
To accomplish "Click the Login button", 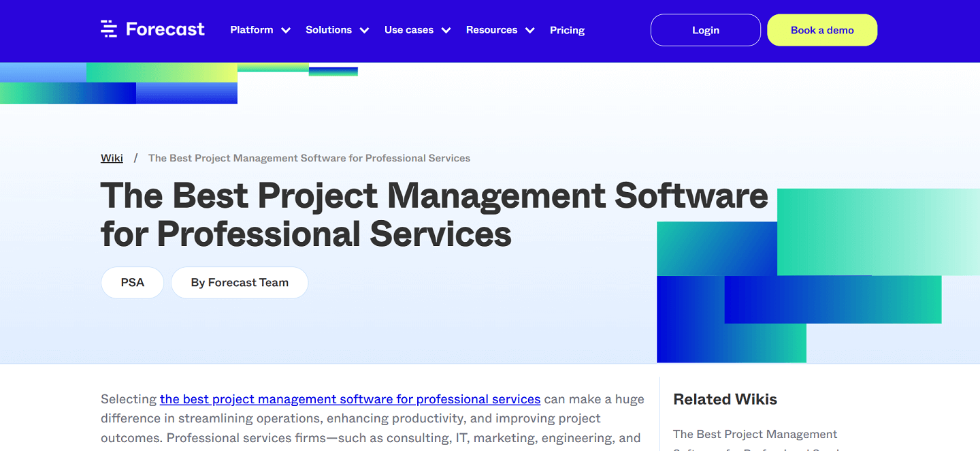I will point(705,30).
